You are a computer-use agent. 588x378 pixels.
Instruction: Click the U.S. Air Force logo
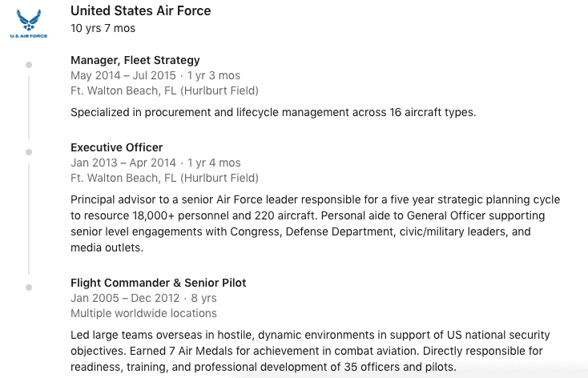[x=29, y=24]
